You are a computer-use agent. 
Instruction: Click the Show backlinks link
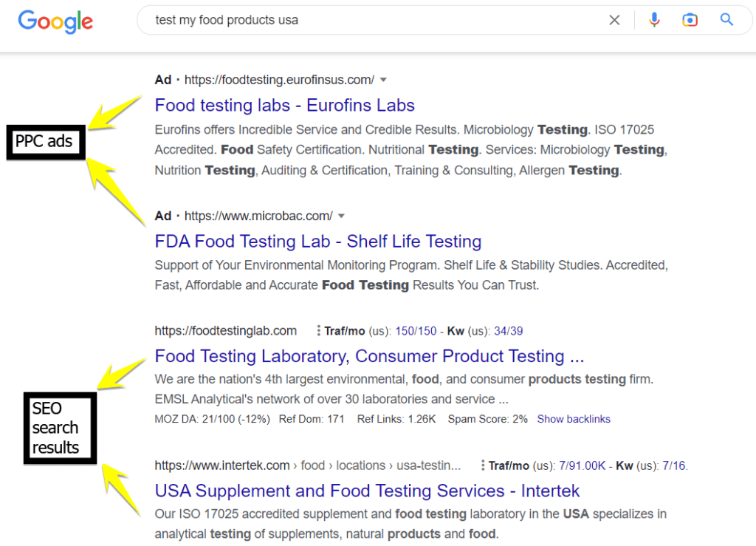pyautogui.click(x=574, y=419)
